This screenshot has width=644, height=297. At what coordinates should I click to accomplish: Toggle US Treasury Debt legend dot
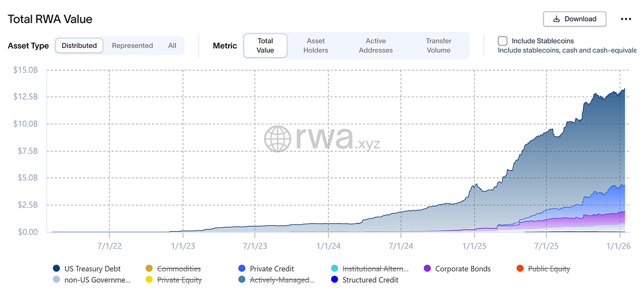click(x=56, y=269)
